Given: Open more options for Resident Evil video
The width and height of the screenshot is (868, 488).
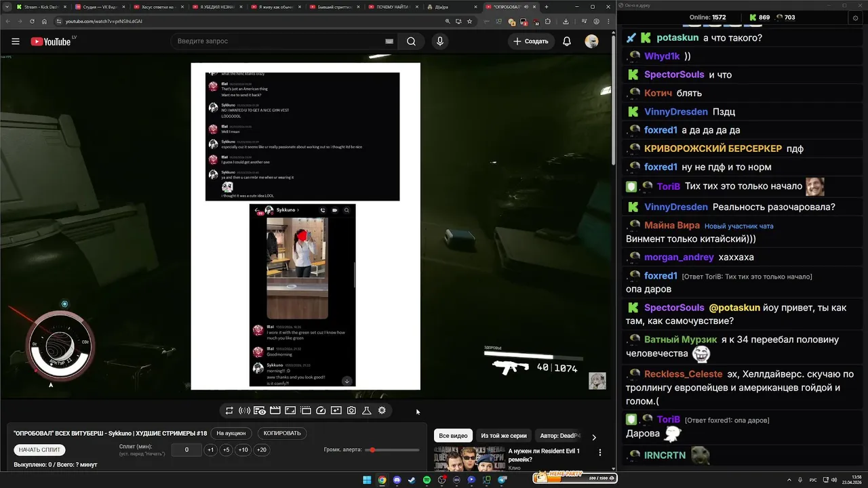Looking at the screenshot, I should pos(599,452).
